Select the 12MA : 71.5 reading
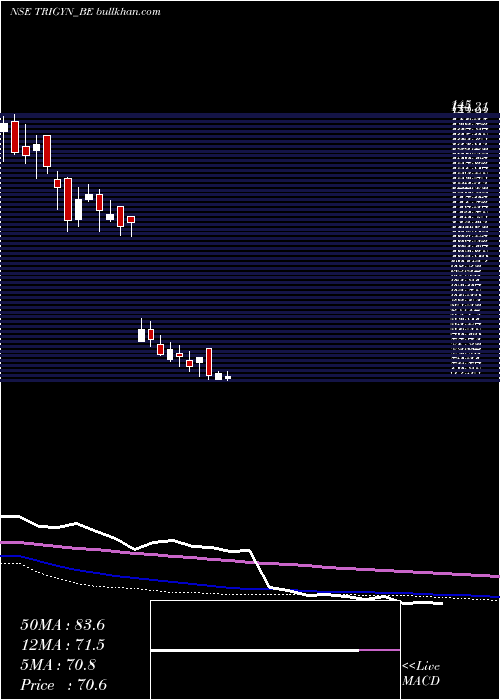The width and height of the screenshot is (500, 700). tap(62, 645)
